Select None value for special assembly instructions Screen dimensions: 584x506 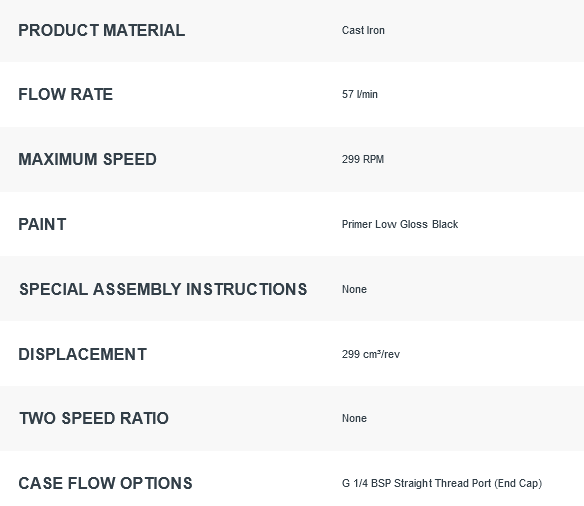(354, 289)
